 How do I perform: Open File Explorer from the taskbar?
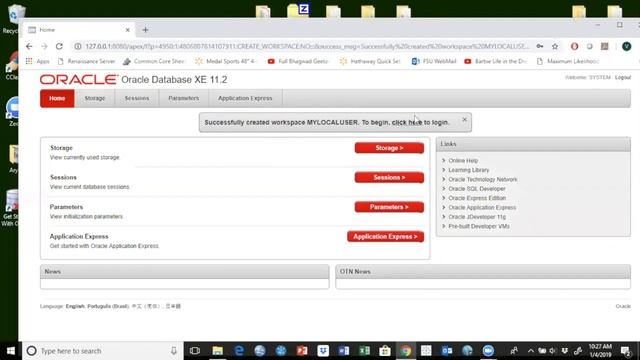tap(218, 351)
